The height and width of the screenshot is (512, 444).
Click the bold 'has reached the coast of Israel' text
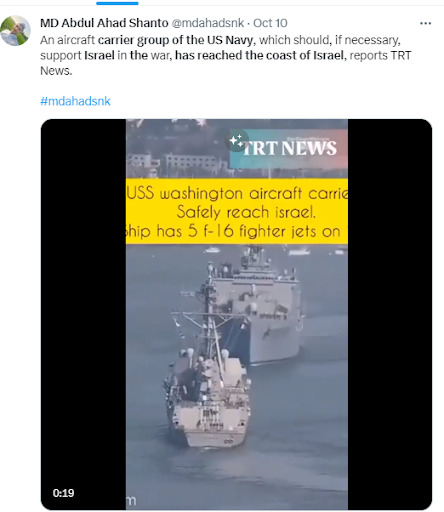(261, 55)
